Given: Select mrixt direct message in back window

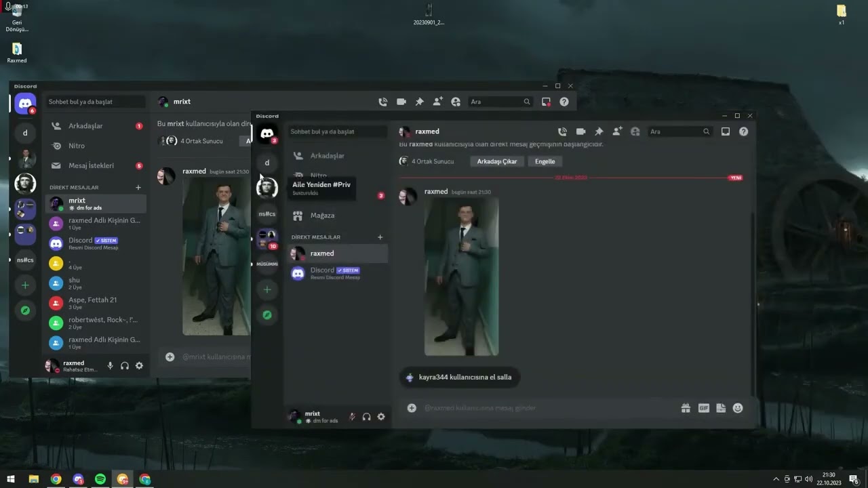Looking at the screenshot, I should pos(96,203).
